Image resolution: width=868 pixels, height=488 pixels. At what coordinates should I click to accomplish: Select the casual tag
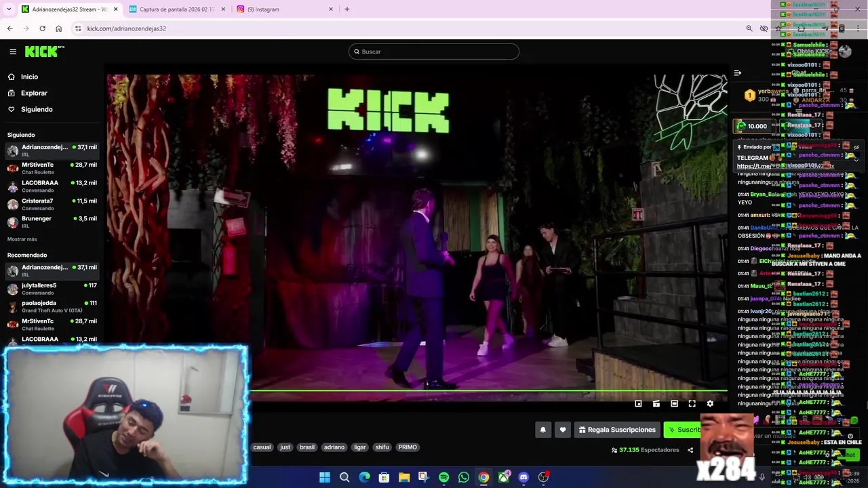pos(262,447)
